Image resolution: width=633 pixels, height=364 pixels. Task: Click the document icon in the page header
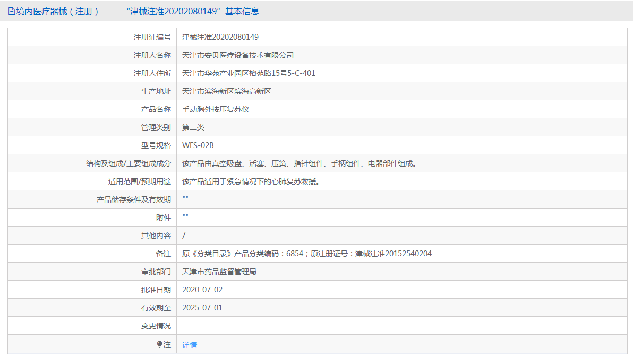[12, 11]
